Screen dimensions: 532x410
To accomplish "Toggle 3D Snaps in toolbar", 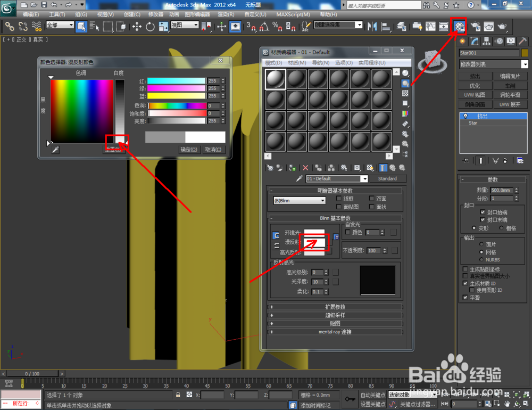I will point(252,27).
